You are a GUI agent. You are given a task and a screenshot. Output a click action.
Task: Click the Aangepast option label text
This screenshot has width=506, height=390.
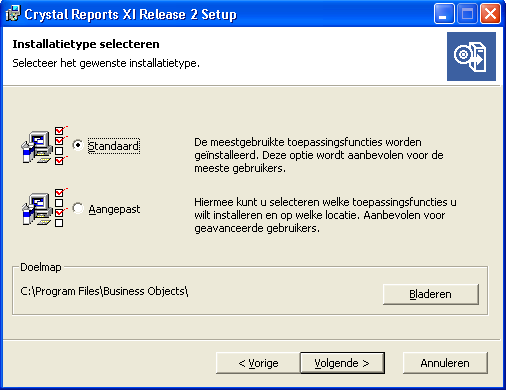coord(114,209)
